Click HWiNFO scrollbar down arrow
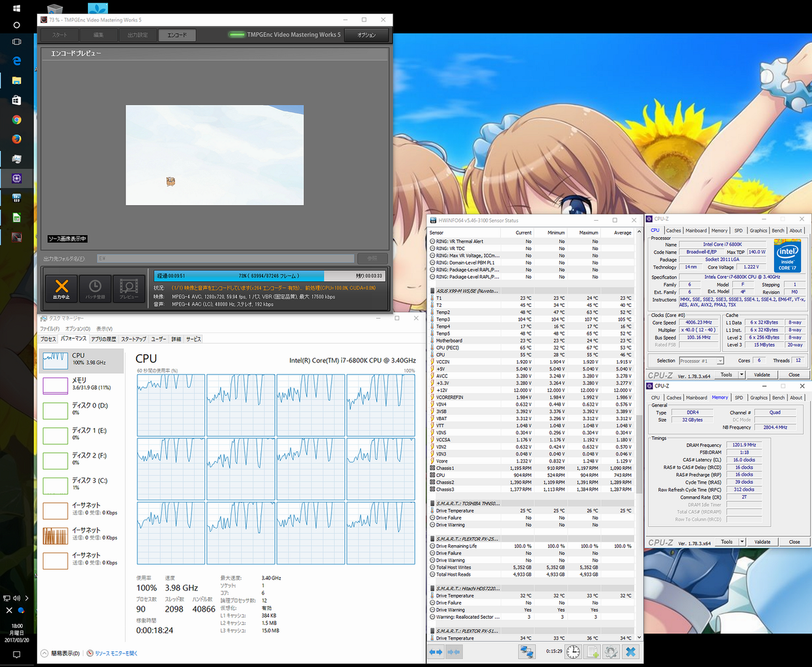812x667 pixels. click(638, 637)
